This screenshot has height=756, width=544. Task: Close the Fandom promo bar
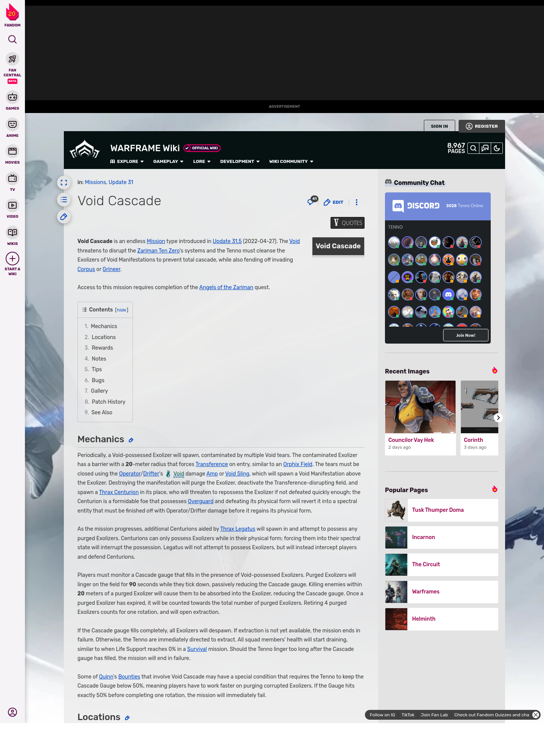pyautogui.click(x=536, y=715)
